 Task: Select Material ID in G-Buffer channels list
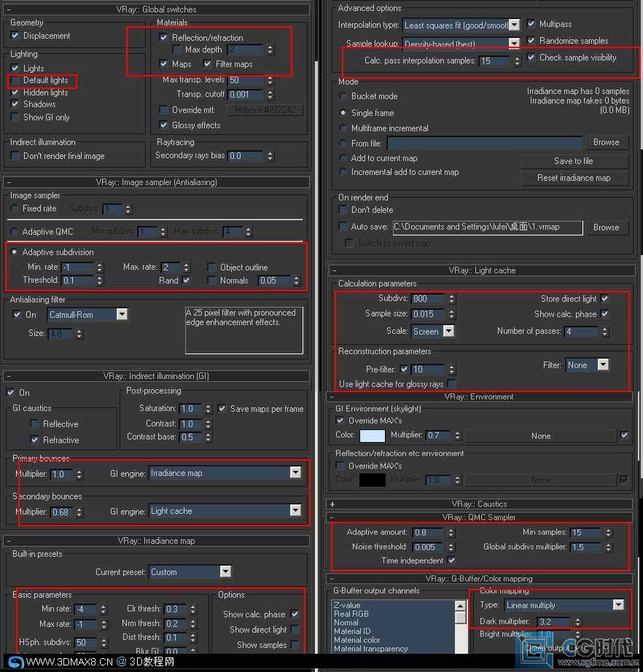pyautogui.click(x=352, y=631)
